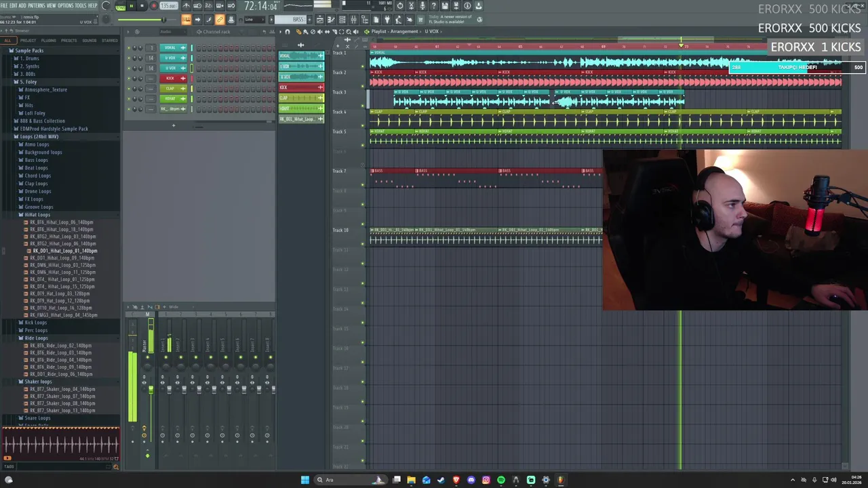Open File Explorer from taskbar

coord(411,480)
